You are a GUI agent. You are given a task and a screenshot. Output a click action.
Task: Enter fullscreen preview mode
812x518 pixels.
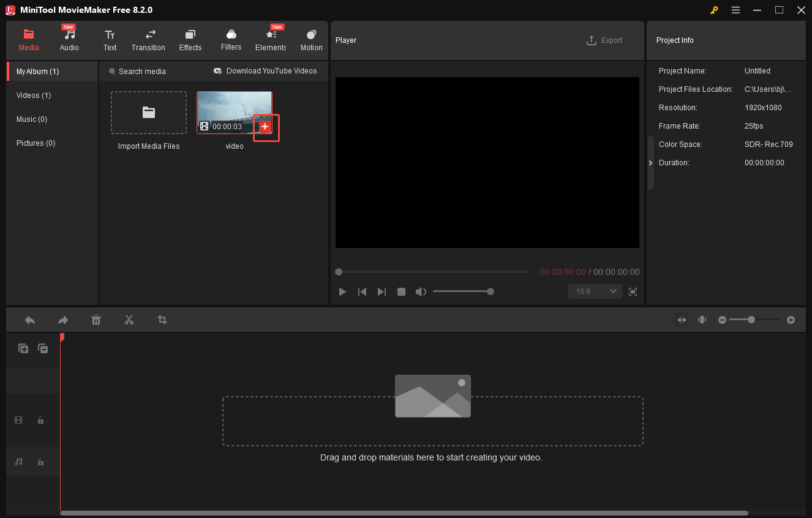tap(633, 291)
